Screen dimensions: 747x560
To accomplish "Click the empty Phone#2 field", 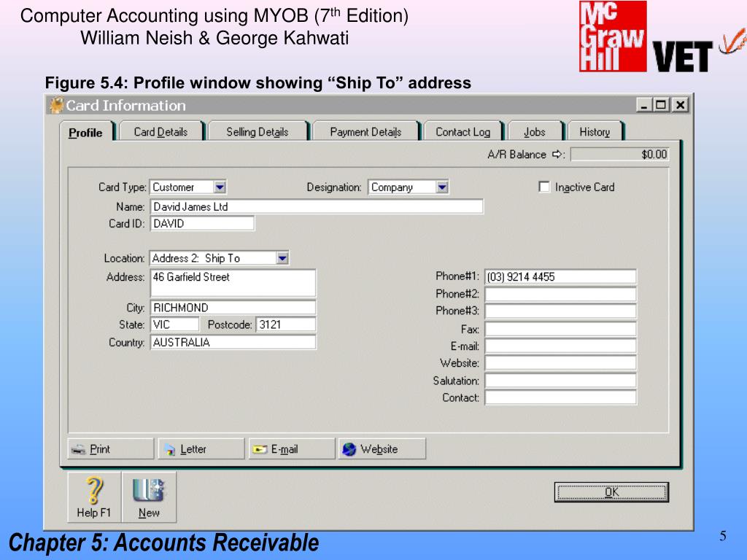I will point(560,294).
